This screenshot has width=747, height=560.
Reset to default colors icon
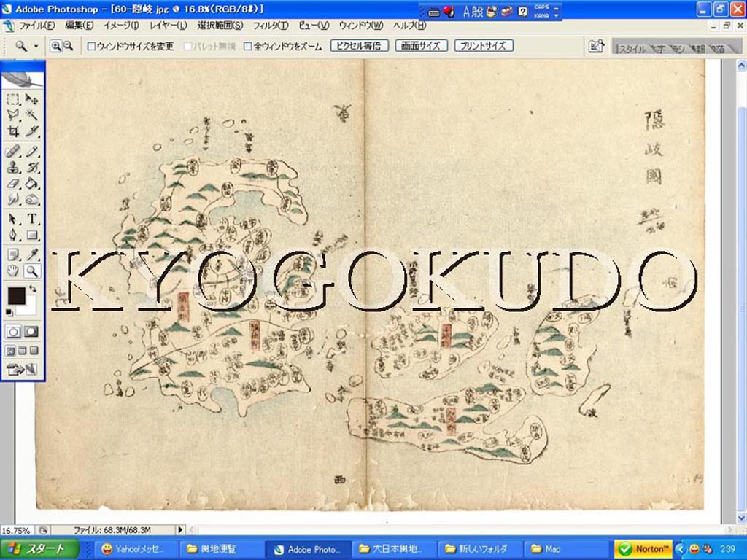click(x=9, y=312)
